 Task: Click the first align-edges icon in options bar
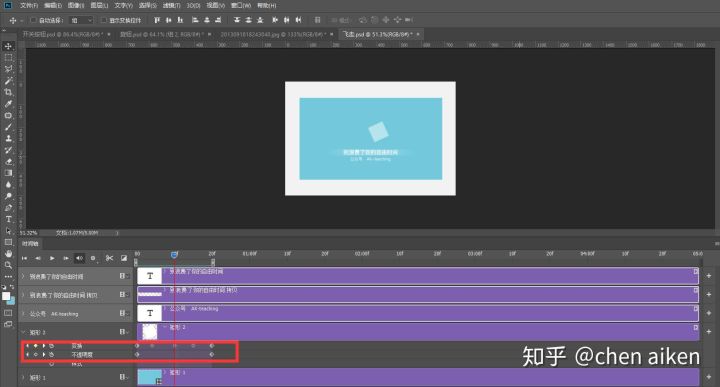(157, 20)
